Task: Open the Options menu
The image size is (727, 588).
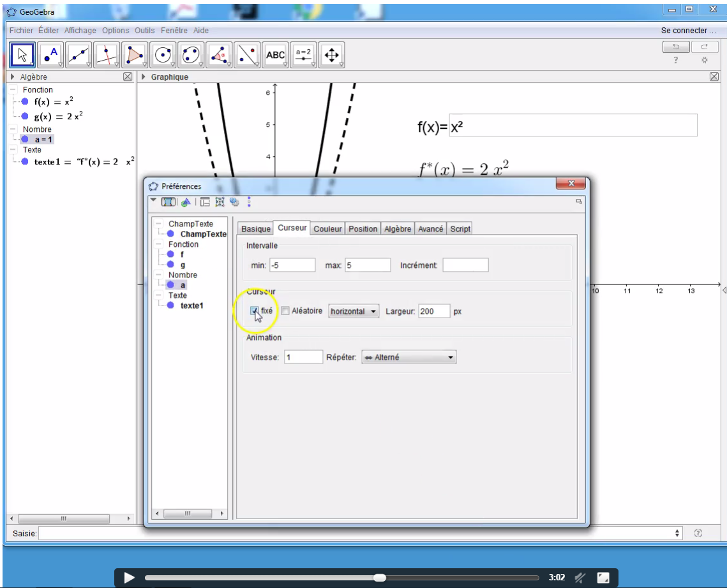Action: [x=116, y=31]
